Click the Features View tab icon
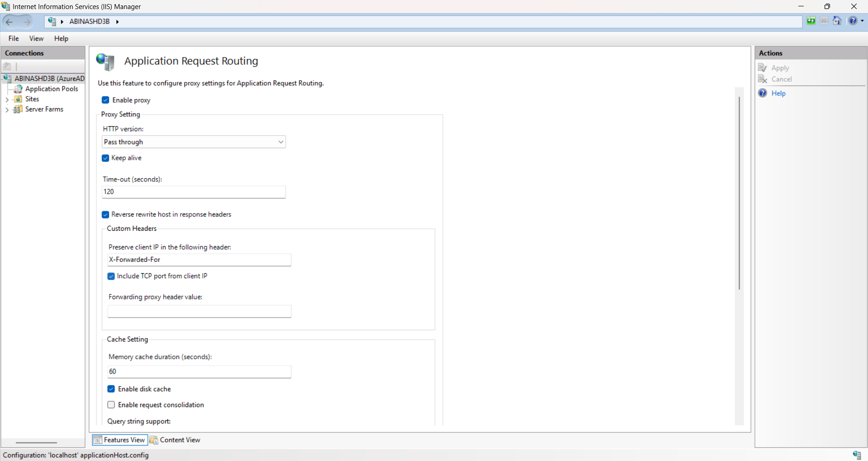The width and height of the screenshot is (868, 461). [x=98, y=440]
